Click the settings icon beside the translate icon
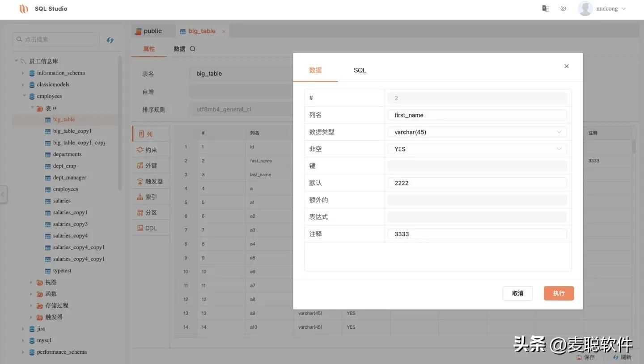Screen dimensions: 644x364 click(563, 8)
